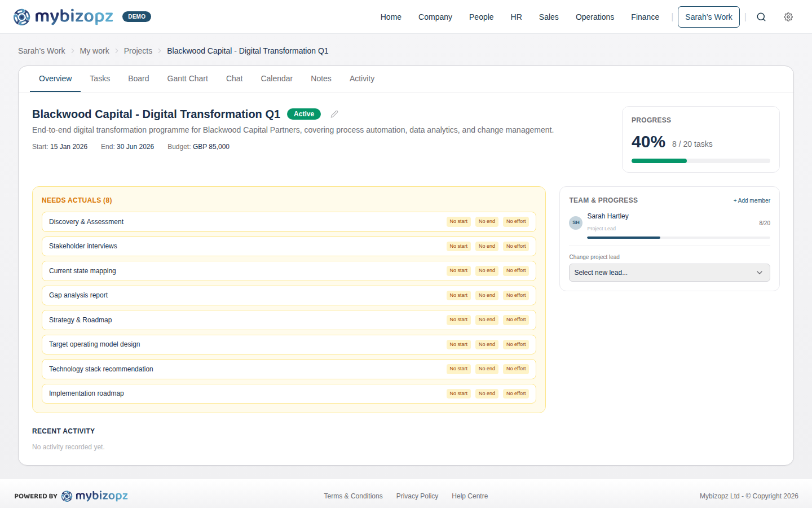
Task: Switch to the Gantt Chart tab
Action: [x=187, y=78]
